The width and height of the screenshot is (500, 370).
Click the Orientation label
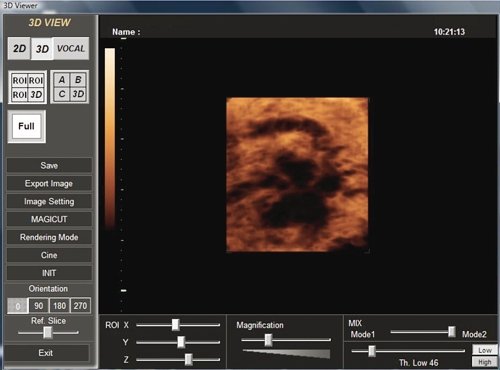tap(48, 289)
